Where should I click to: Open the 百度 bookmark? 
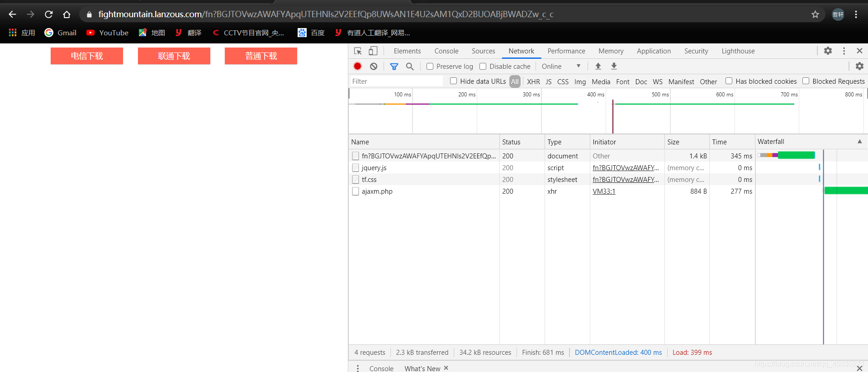(x=311, y=33)
